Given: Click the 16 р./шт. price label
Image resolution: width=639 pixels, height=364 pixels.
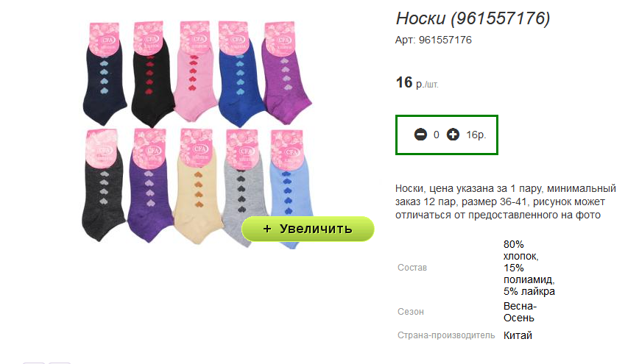Looking at the screenshot, I should pyautogui.click(x=417, y=82).
